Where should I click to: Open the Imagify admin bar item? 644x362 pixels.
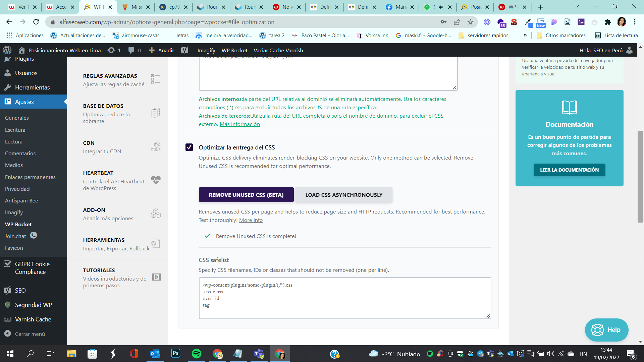tap(206, 50)
